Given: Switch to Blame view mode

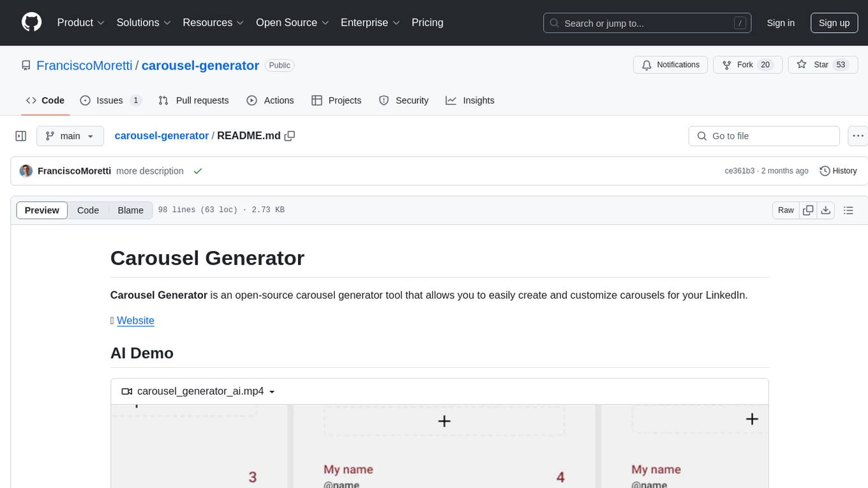Looking at the screenshot, I should tap(130, 210).
